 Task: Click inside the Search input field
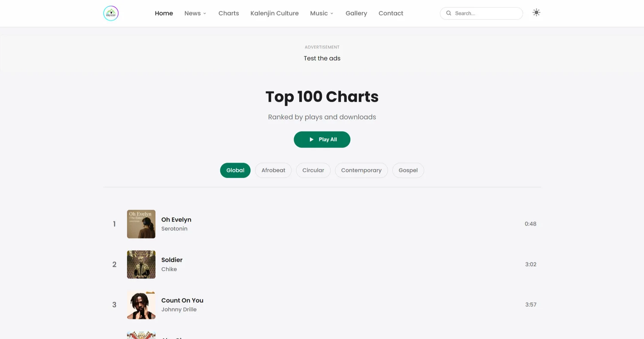click(x=485, y=13)
